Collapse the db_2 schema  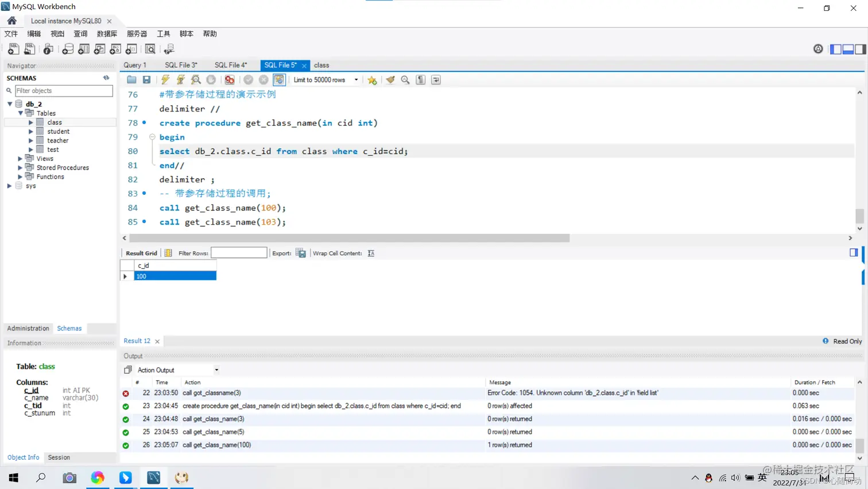[x=10, y=104]
